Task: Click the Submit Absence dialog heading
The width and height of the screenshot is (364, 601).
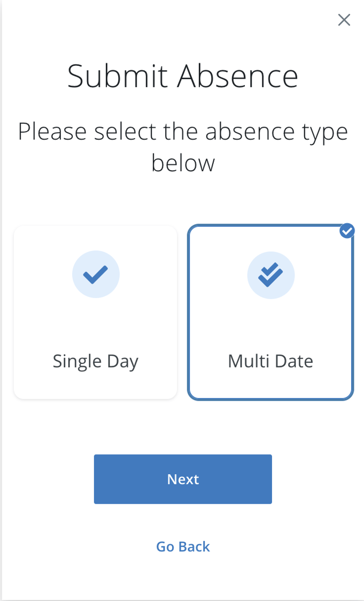Action: pos(183,75)
